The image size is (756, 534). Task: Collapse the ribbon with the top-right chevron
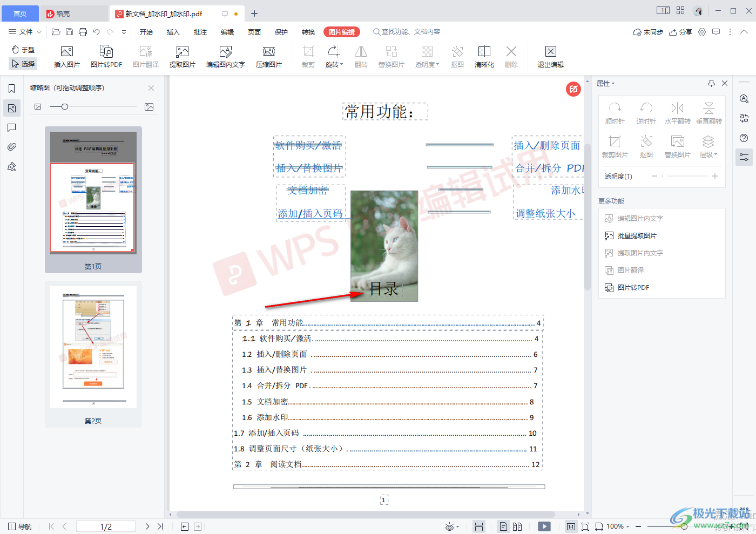coord(744,32)
